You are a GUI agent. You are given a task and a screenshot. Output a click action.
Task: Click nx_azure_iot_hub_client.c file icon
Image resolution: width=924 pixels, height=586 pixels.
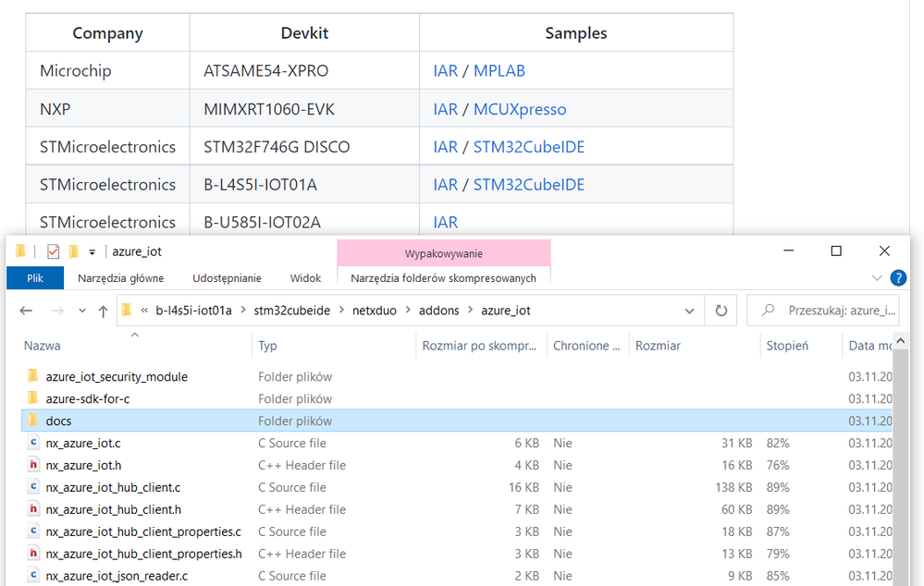coord(33,486)
